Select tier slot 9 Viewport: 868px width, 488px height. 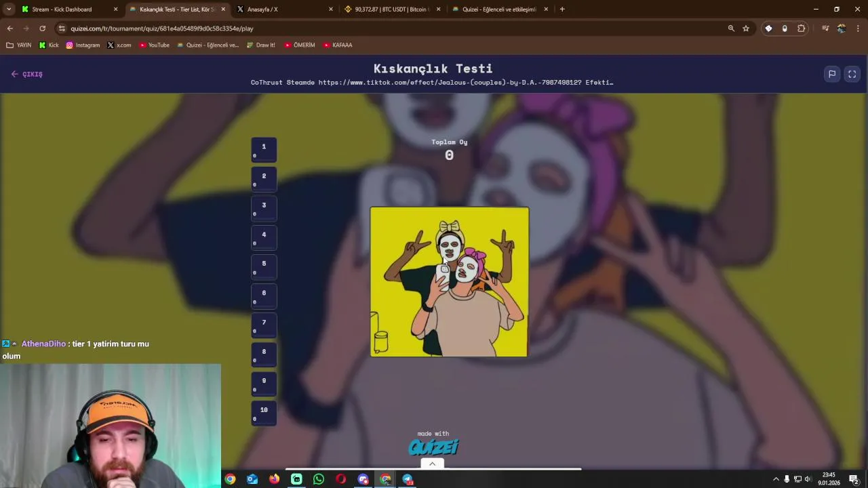(264, 384)
